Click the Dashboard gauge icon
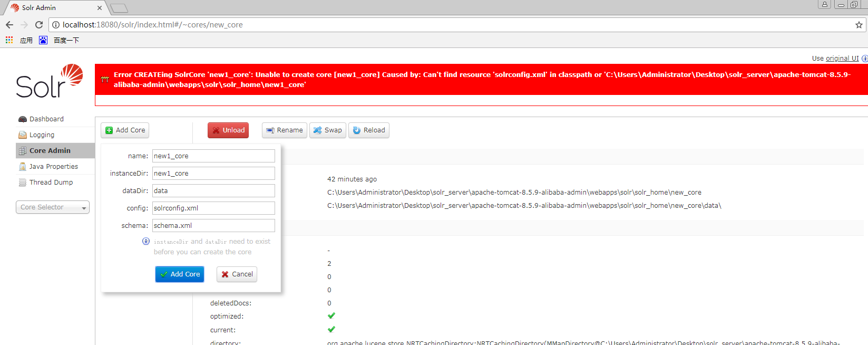The height and width of the screenshot is (345, 868). [23, 119]
